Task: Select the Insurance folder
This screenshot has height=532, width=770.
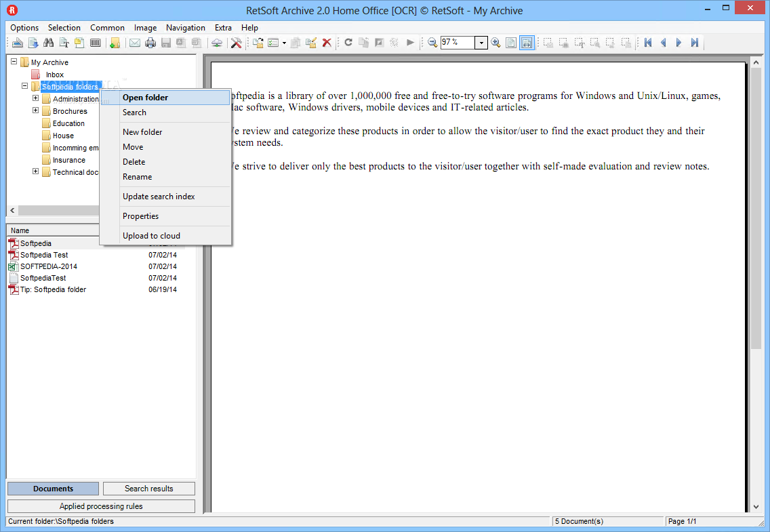Action: click(68, 160)
